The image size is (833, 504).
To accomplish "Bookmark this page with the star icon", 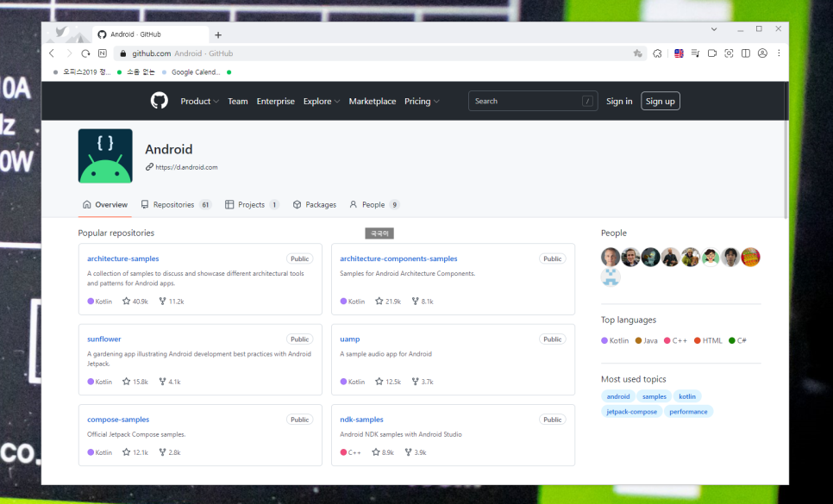I will 637,53.
